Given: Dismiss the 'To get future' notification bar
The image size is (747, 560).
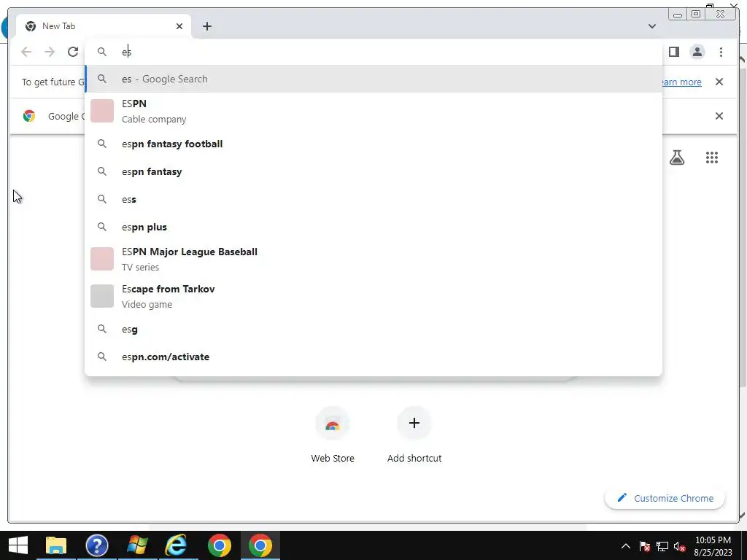Looking at the screenshot, I should (719, 82).
